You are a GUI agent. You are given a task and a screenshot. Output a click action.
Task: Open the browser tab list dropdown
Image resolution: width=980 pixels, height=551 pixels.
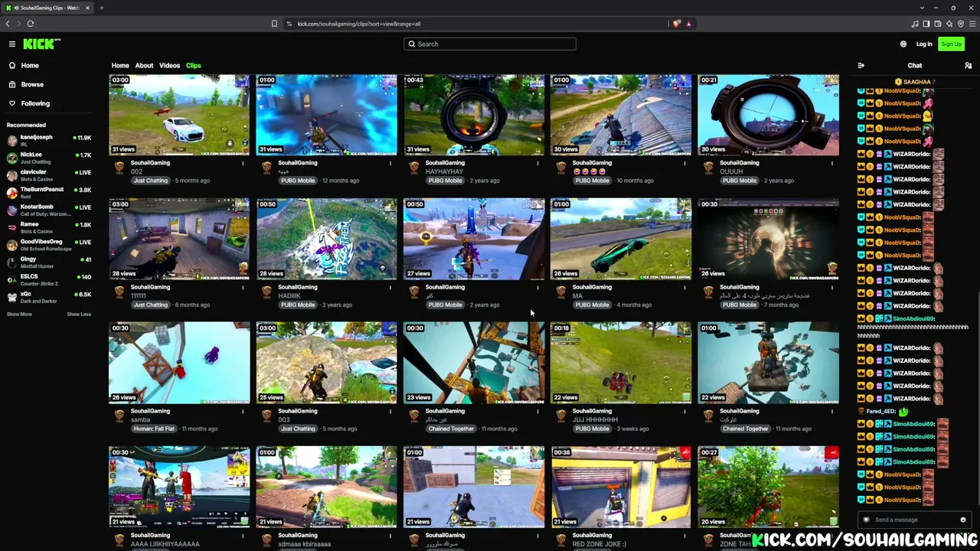point(923,8)
